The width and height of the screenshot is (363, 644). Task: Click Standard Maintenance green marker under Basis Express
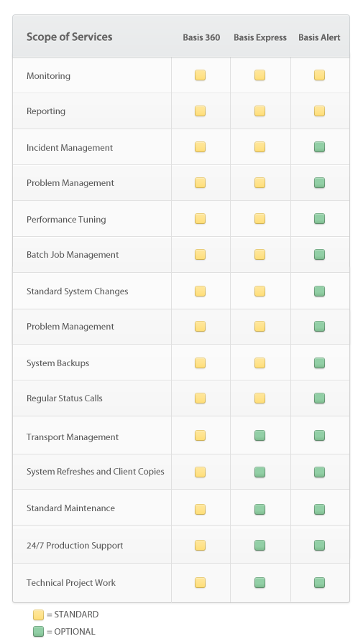click(259, 509)
